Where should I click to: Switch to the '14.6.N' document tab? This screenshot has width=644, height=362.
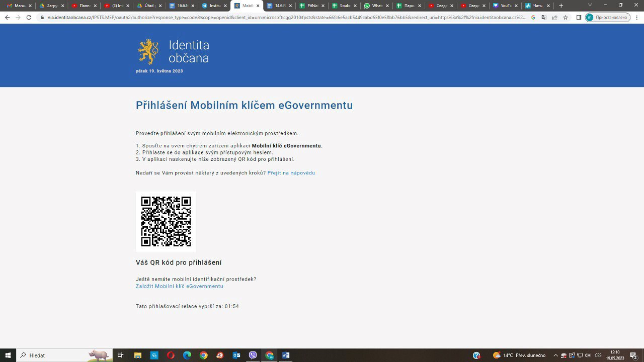click(x=280, y=6)
